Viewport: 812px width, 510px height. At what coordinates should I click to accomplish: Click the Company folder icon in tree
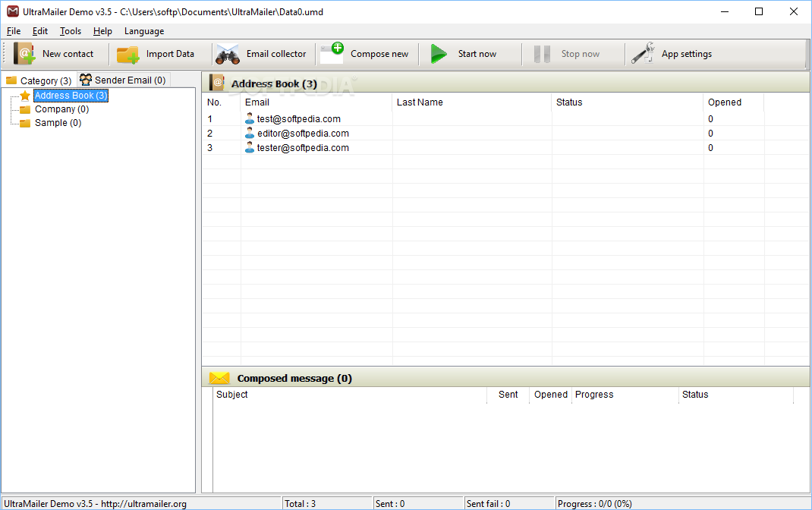[x=25, y=109]
